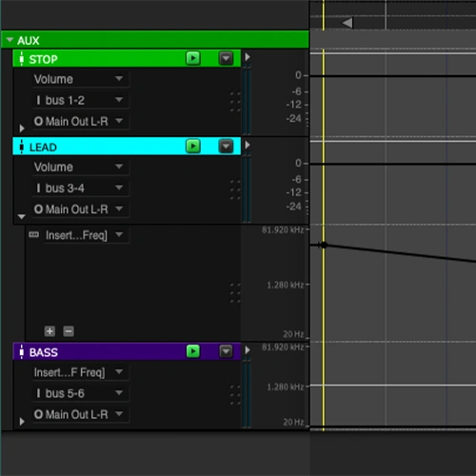This screenshot has width=476, height=476.
Task: Open STOP track Volume automation dropdown
Action: click(81, 79)
